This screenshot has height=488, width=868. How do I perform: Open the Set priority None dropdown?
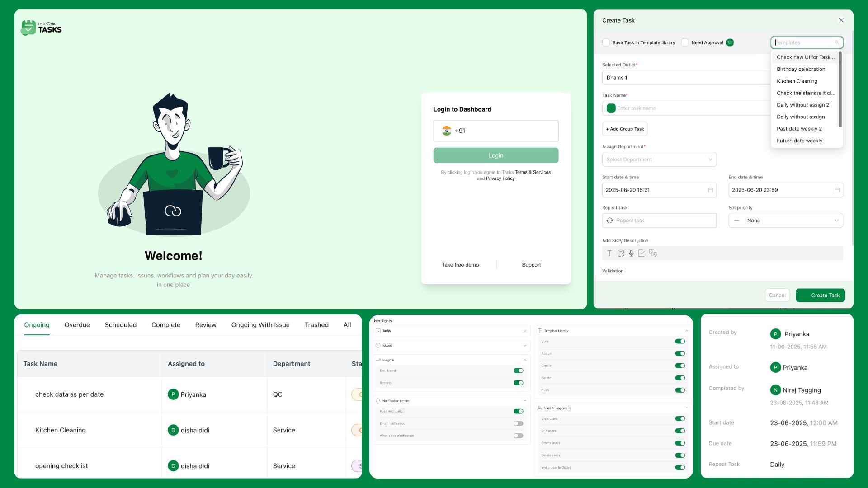tap(785, 221)
